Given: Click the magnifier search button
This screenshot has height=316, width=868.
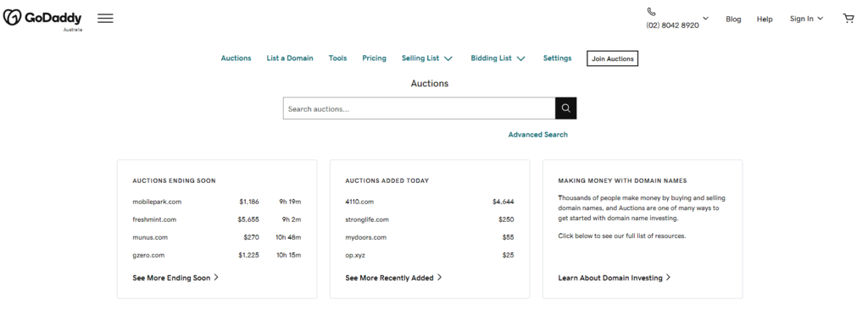Looking at the screenshot, I should 565,108.
